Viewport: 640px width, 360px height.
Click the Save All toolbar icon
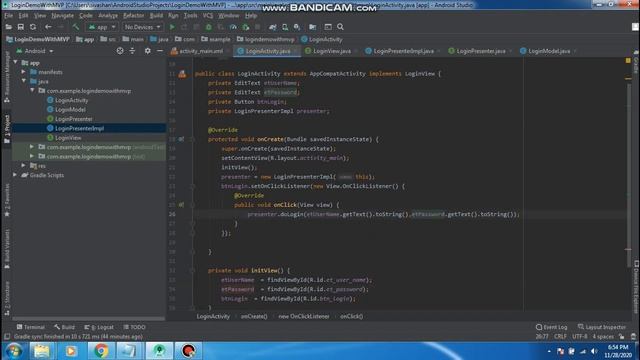pos(20,27)
